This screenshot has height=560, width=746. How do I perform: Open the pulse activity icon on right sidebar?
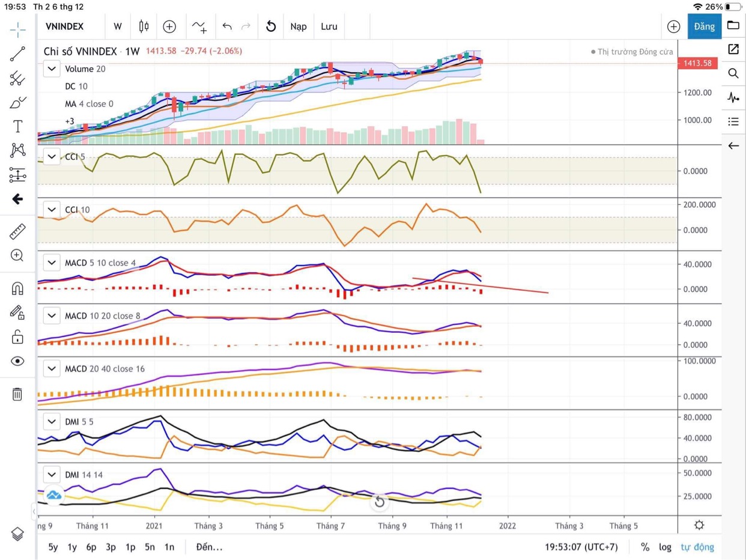(733, 97)
